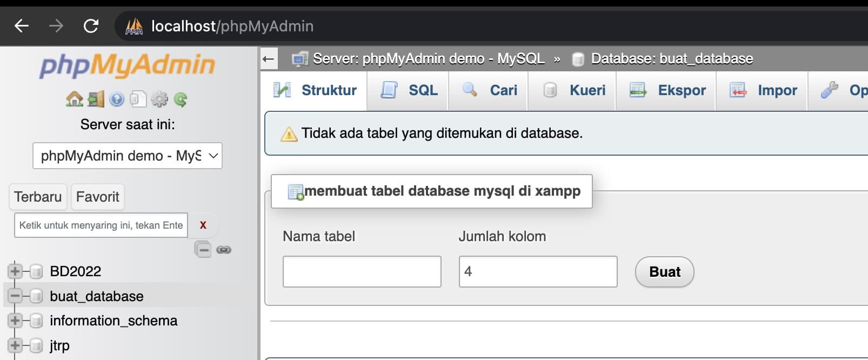This screenshot has height=360, width=868.
Task: Click the server icon in the breadcrumb
Action: click(x=300, y=59)
